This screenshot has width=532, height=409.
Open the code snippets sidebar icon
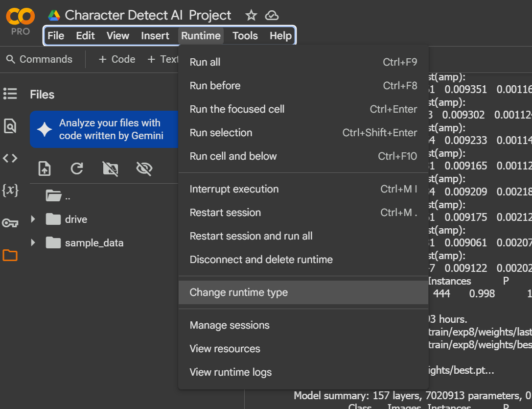[x=10, y=158]
